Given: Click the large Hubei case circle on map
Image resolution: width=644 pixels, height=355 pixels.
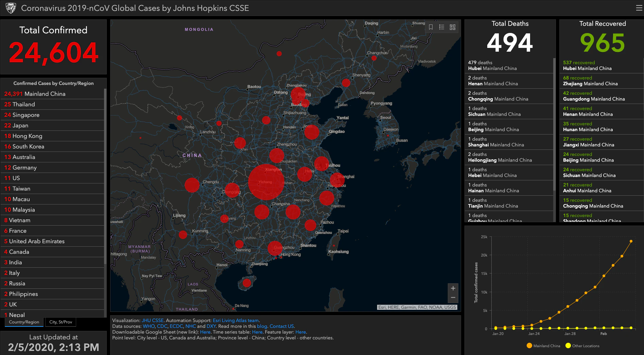Looking at the screenshot, I should click(266, 182).
